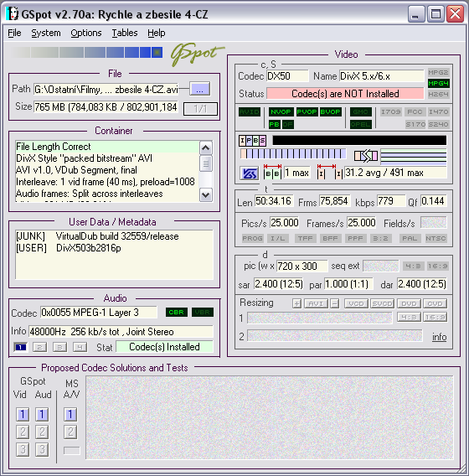Screen dimensions: 469x476
Task: Click the GMC indicator
Action: pyautogui.click(x=360, y=111)
